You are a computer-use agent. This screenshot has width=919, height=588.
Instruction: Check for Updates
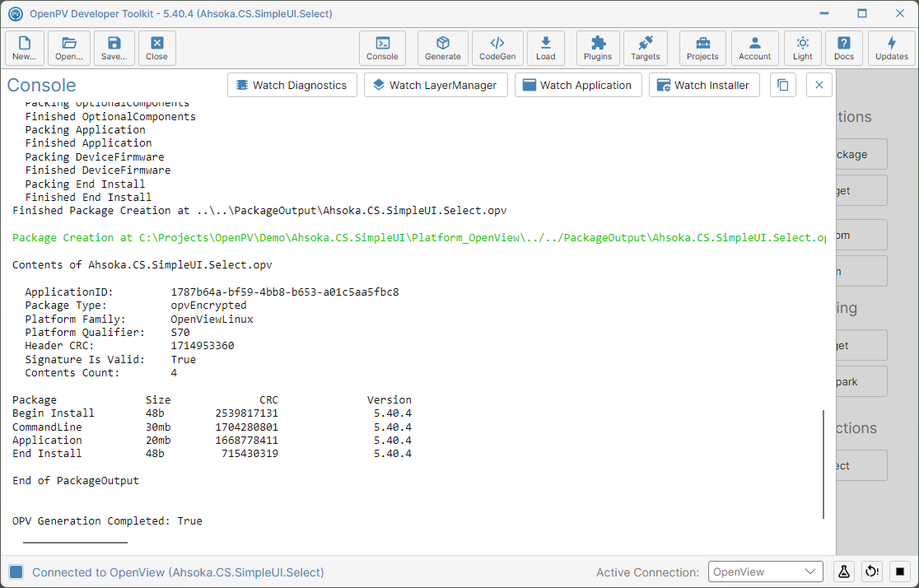[x=892, y=48]
